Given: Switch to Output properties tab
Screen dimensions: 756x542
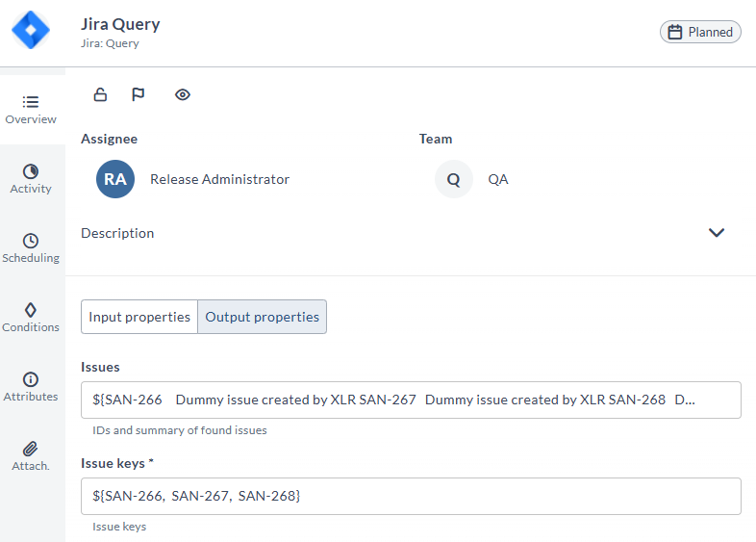Looking at the screenshot, I should pyautogui.click(x=263, y=317).
